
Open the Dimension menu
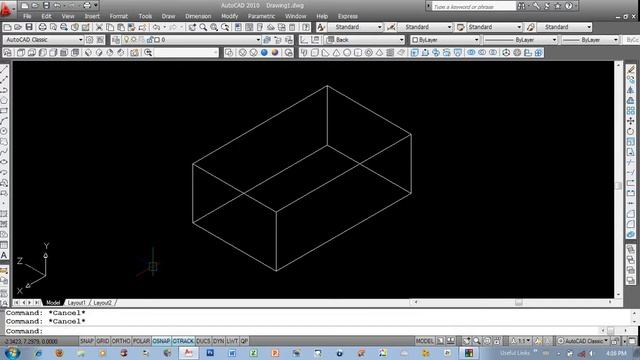point(198,16)
